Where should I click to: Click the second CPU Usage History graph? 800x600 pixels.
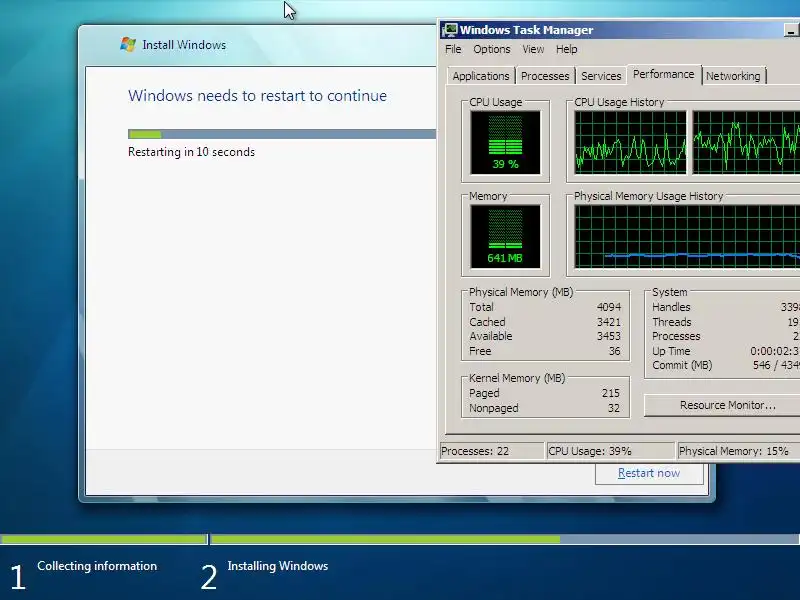(746, 142)
